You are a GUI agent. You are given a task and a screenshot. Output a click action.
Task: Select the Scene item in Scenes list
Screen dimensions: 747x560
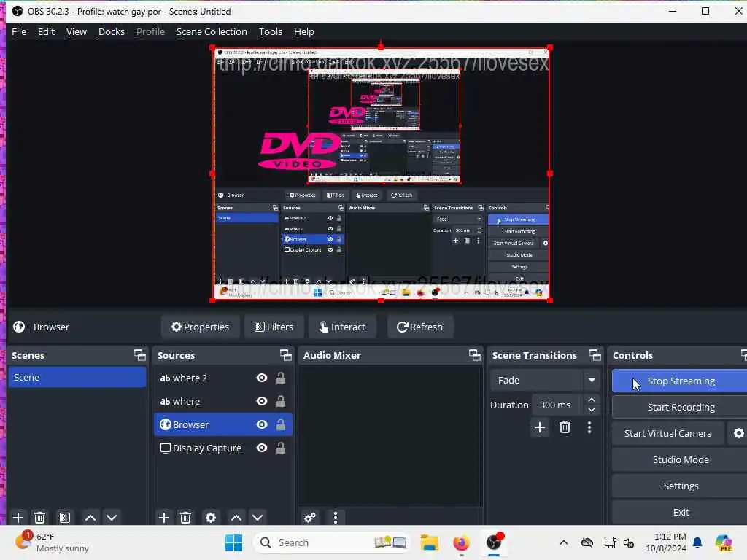[77, 377]
